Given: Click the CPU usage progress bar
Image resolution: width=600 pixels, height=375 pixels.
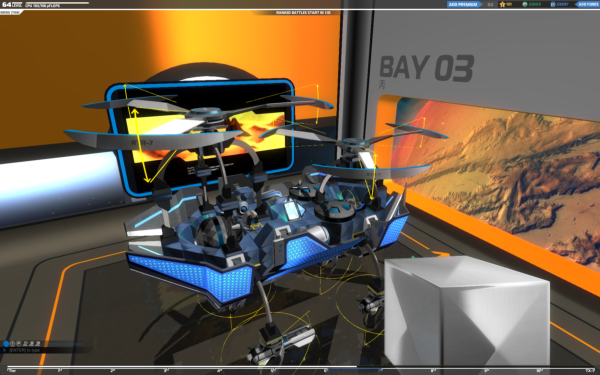Looking at the screenshot, I should tap(57, 3).
